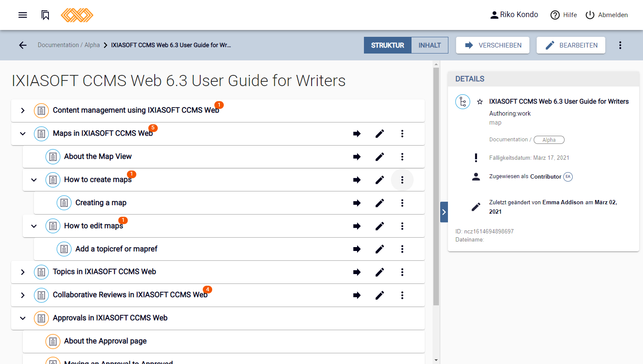Image resolution: width=643 pixels, height=364 pixels.
Task: Open options menu for Creating a map
Action: click(x=402, y=203)
